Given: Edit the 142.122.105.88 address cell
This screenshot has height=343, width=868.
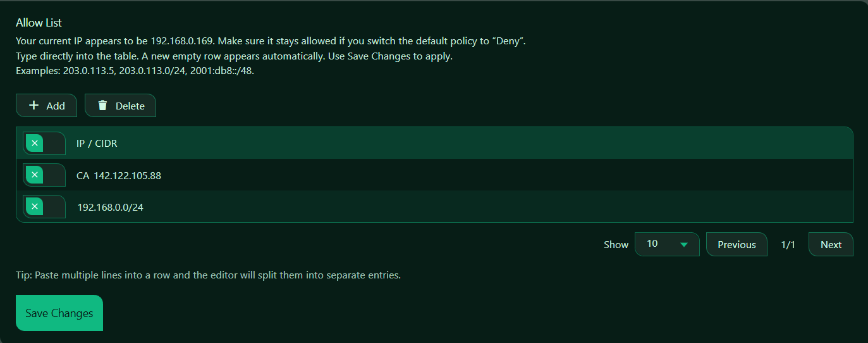Looking at the screenshot, I should point(127,175).
